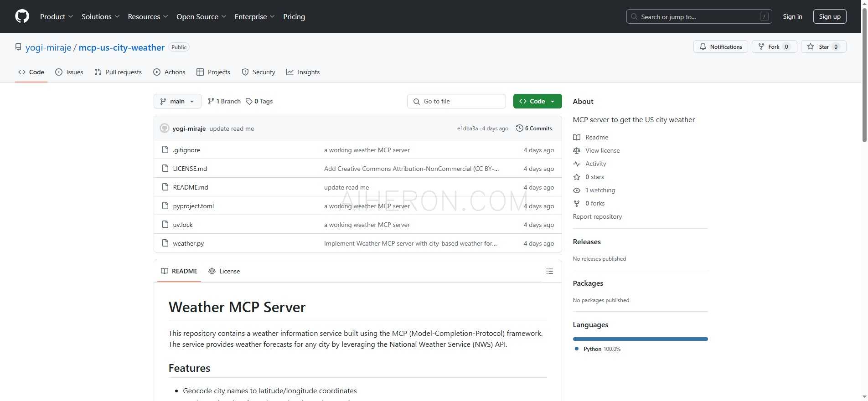
Task: Click the magnifier icon in the top search
Action: tap(634, 16)
